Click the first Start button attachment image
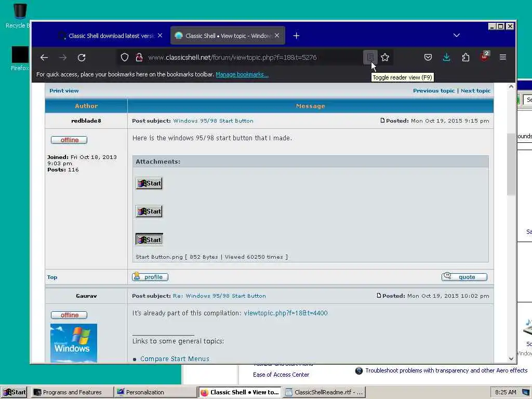 (149, 183)
